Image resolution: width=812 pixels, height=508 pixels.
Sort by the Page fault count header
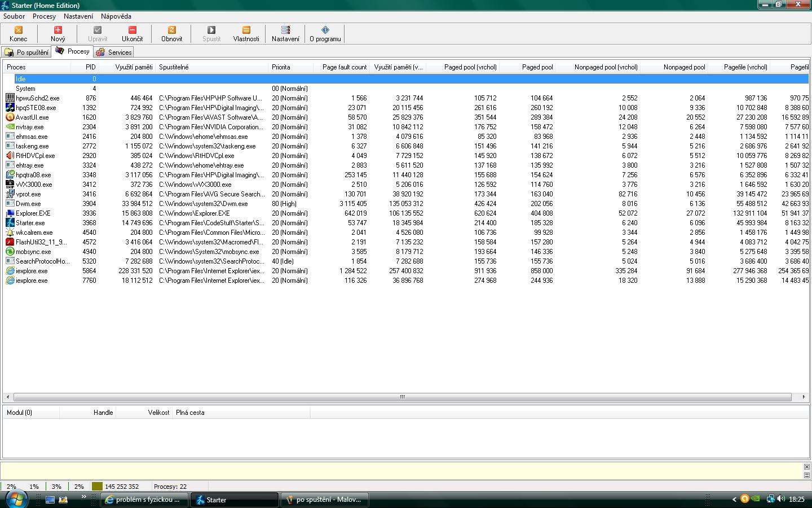point(342,67)
